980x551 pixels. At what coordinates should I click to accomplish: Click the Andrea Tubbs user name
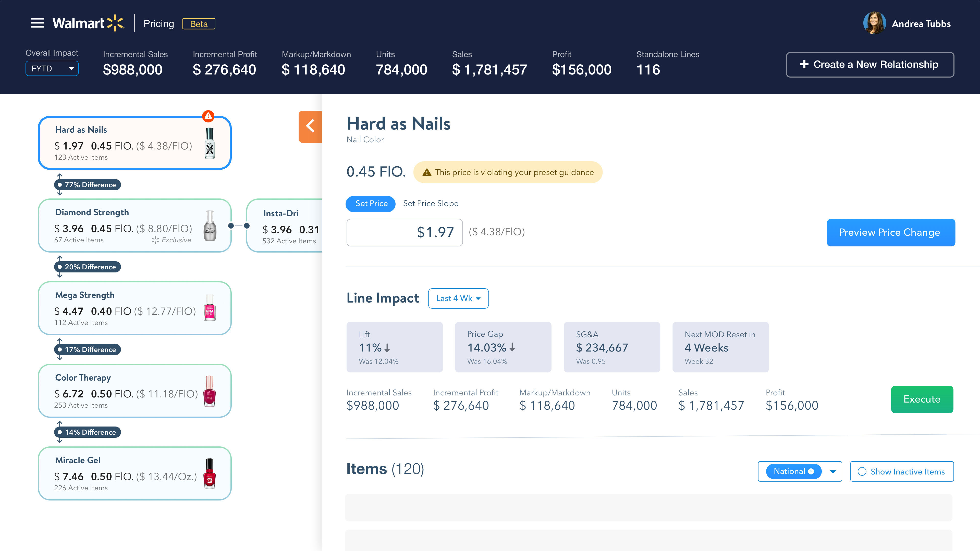pyautogui.click(x=921, y=23)
